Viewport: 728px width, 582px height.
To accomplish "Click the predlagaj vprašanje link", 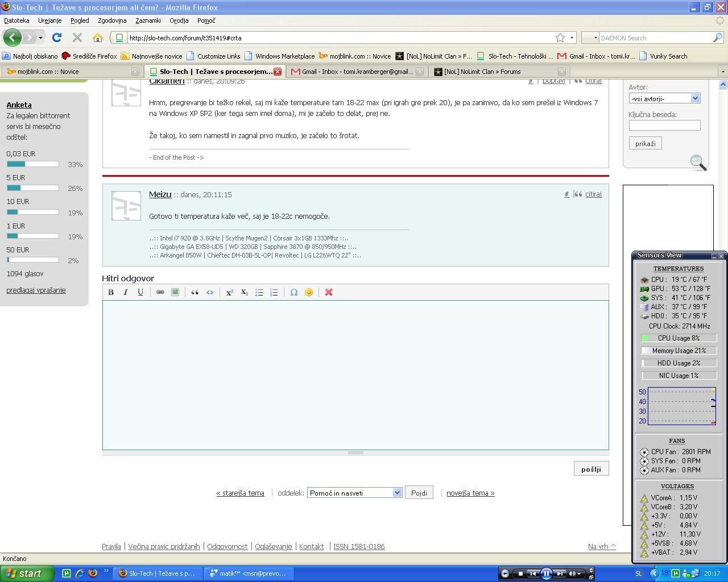I will click(36, 290).
